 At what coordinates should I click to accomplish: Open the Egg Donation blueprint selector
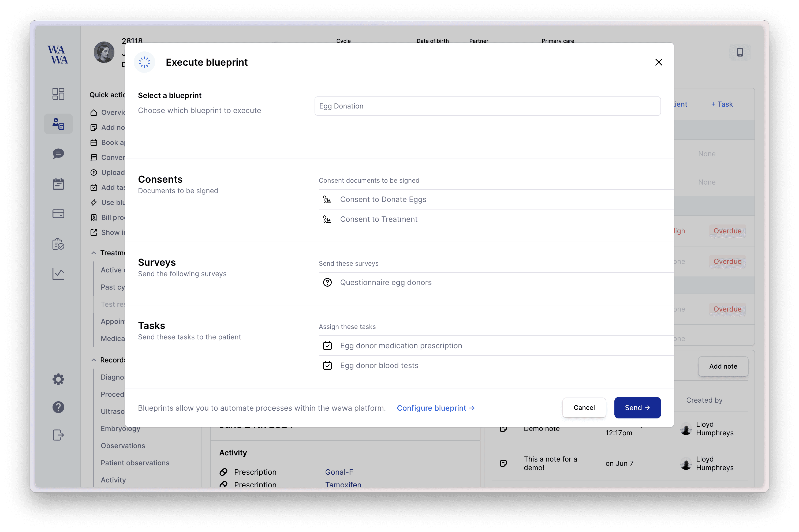pos(487,106)
